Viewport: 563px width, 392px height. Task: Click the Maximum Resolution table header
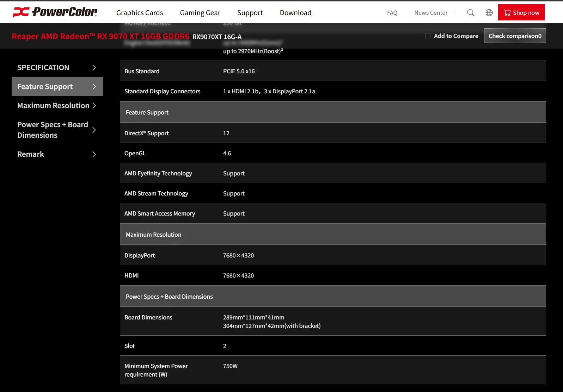click(153, 235)
